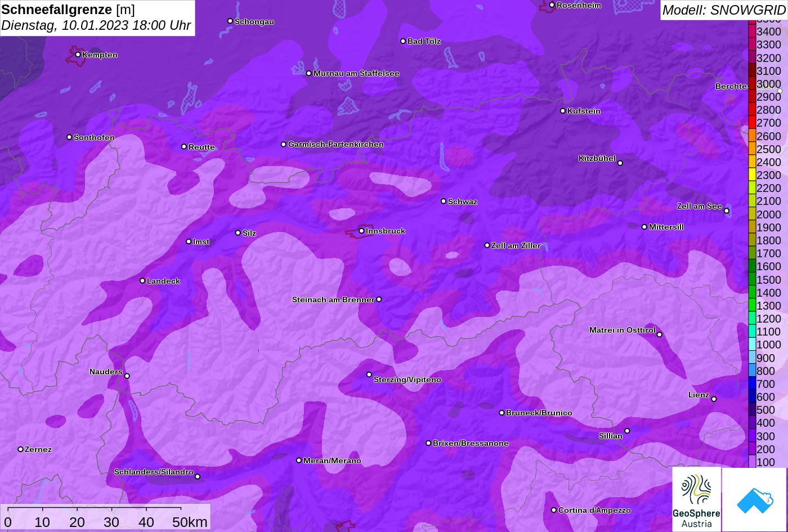Viewport: 788px width, 532px height.
Task: Click the Steinach am Brenner marker dot
Action: (x=379, y=299)
